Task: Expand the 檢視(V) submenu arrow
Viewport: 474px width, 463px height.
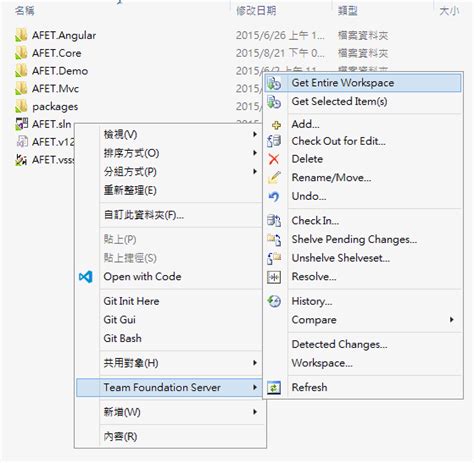Action: [255, 134]
